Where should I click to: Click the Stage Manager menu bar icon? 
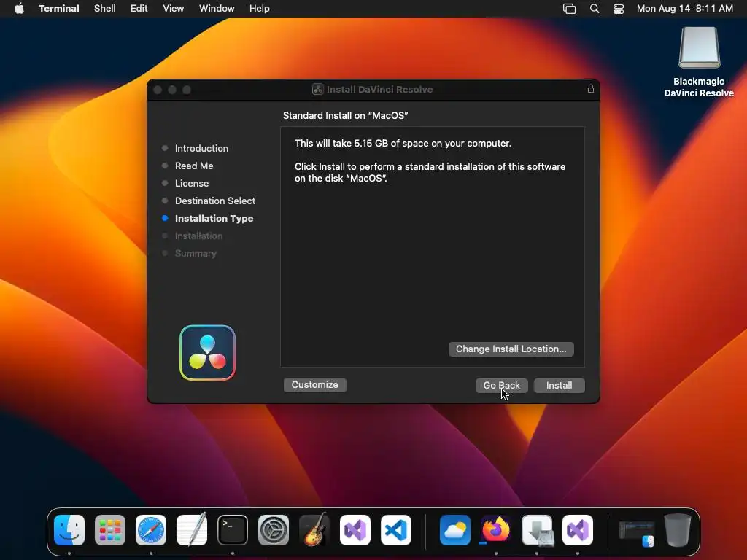point(569,9)
